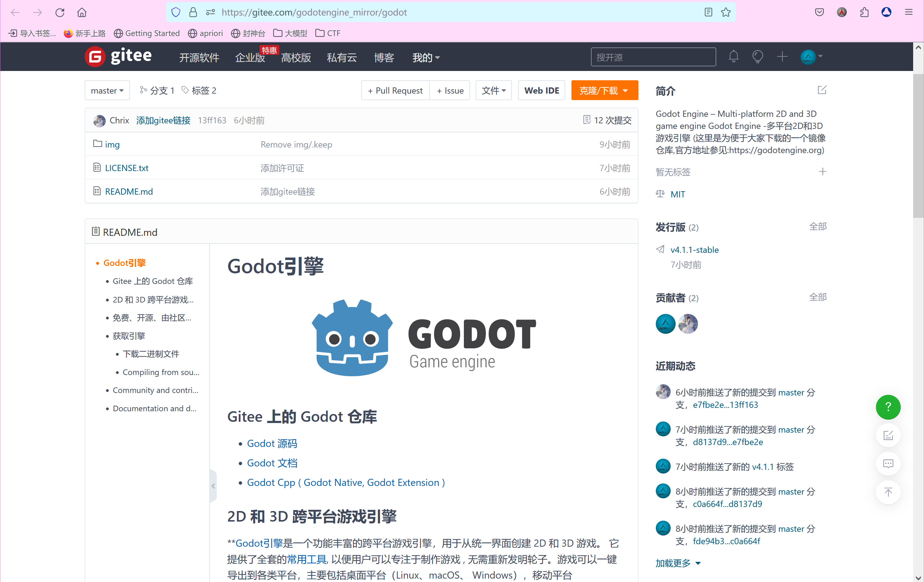Viewport: 924px width, 582px height.
Task: Reload the page with the browser refresh icon
Action: 60,12
